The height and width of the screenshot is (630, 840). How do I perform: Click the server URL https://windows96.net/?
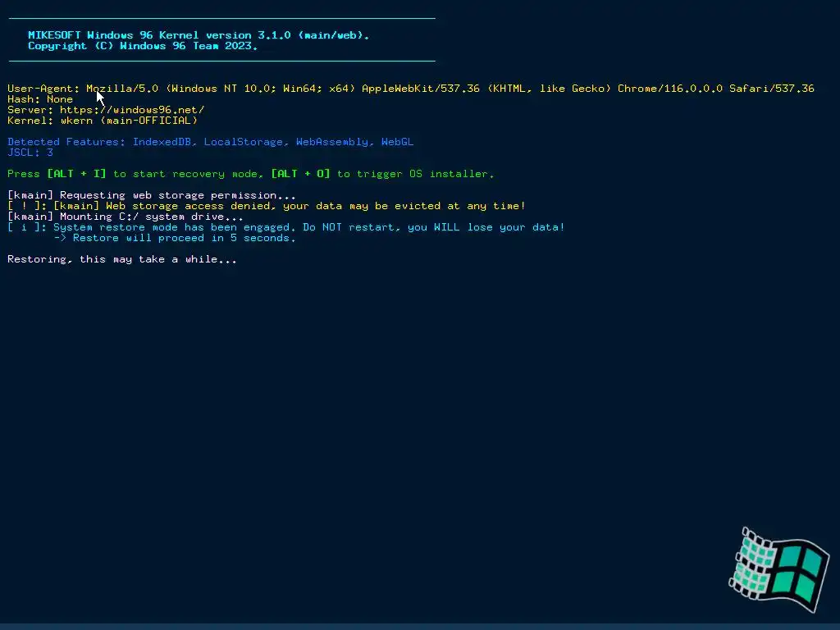(132, 110)
